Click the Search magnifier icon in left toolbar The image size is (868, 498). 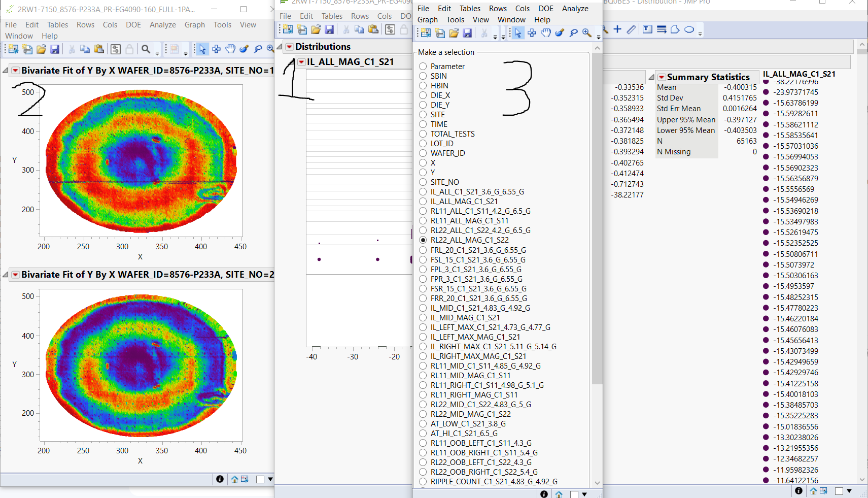[x=146, y=49]
